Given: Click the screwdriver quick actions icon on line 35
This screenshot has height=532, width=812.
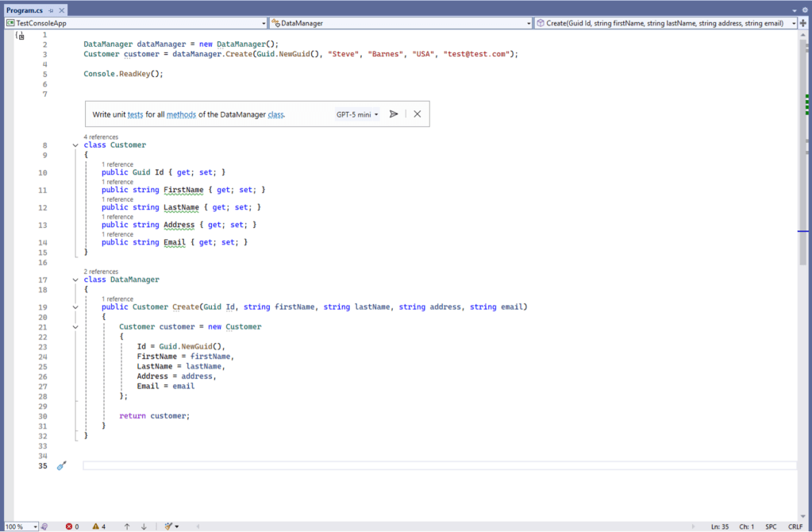Looking at the screenshot, I should pos(61,466).
